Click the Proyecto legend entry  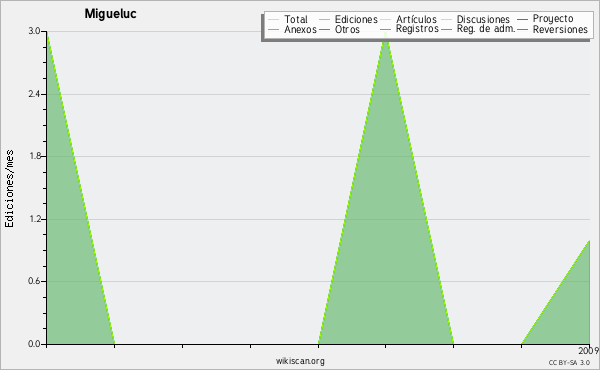click(545, 18)
